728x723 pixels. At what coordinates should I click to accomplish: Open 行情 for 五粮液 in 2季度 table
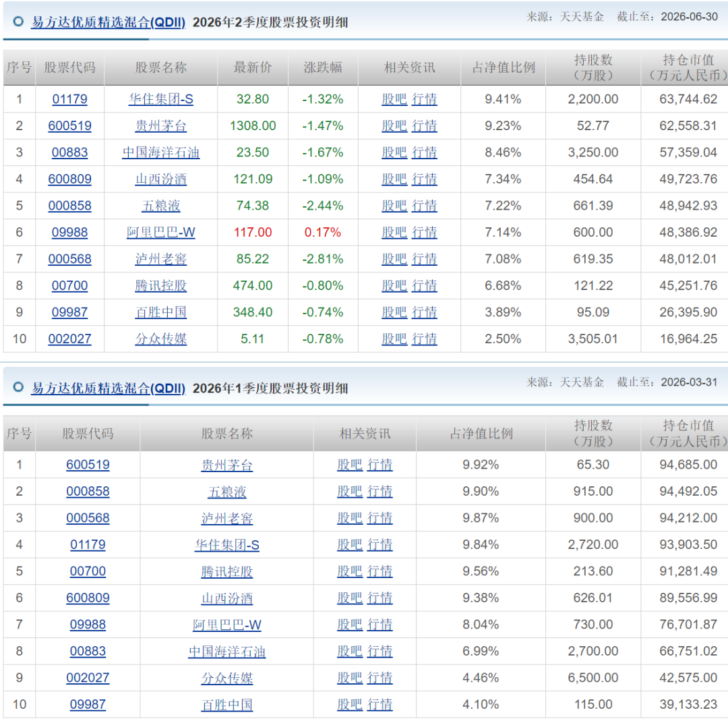tap(425, 206)
